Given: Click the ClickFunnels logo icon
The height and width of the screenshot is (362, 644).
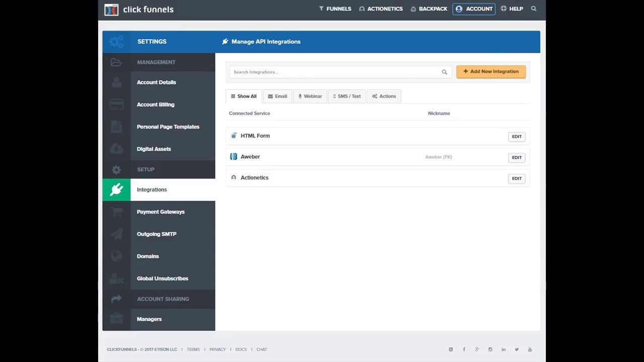Looking at the screenshot, I should point(111,10).
